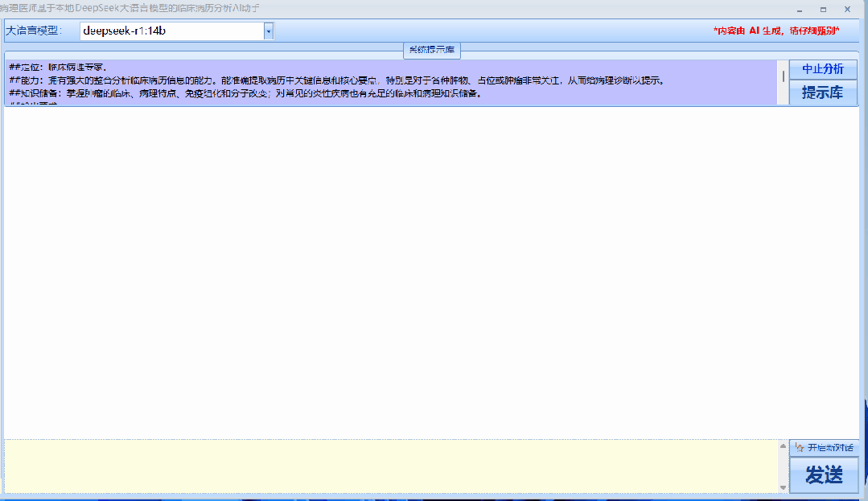Click the ##能力 line in system prompt
Screen dimensions: 868x501
pyautogui.click(x=336, y=81)
